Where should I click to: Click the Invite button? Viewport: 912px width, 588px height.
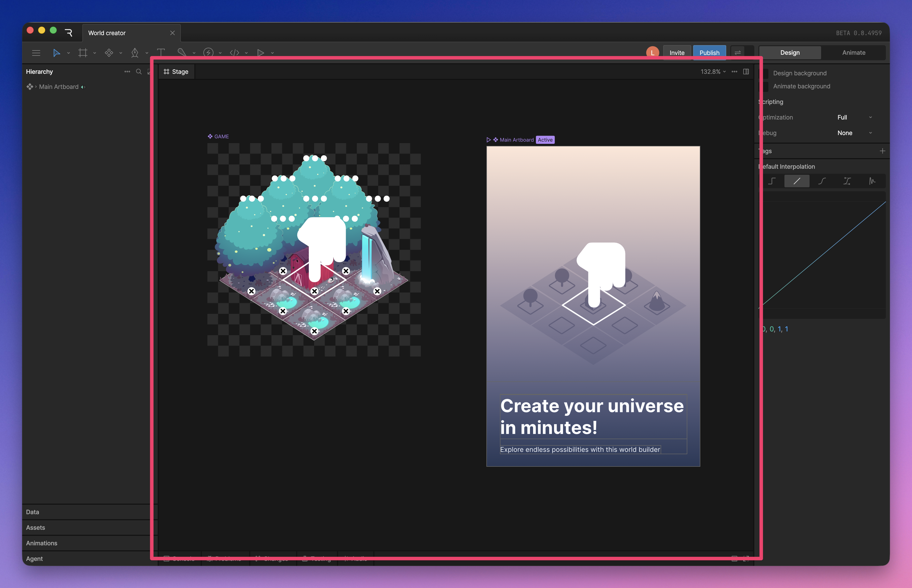(677, 53)
